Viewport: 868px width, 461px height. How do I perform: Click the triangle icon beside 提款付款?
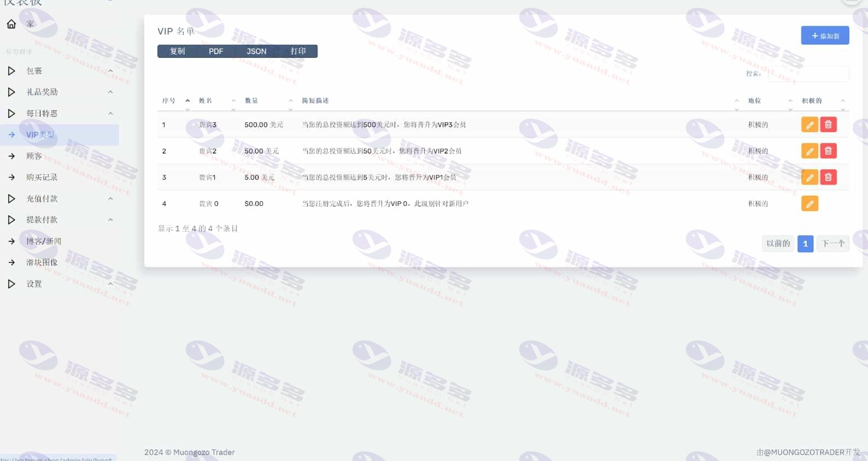pos(11,220)
